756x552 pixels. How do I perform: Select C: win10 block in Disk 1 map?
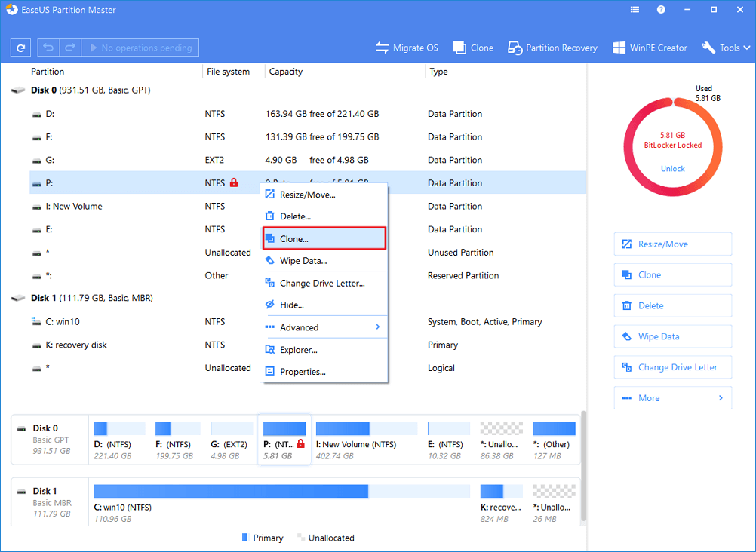point(281,504)
